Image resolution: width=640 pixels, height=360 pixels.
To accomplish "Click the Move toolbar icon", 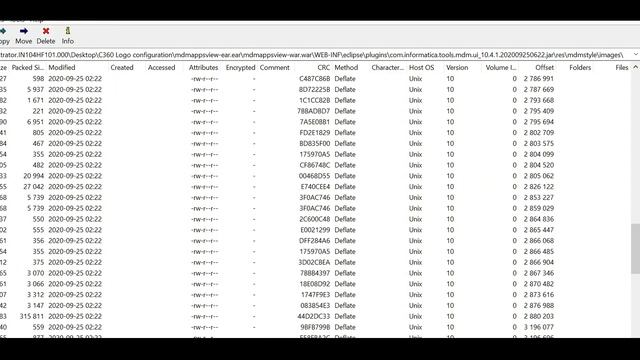I will (24, 36).
